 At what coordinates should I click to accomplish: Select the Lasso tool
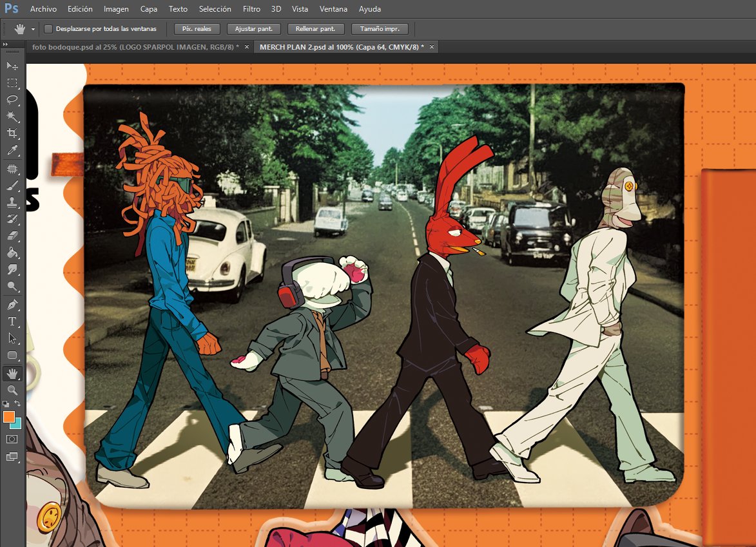coord(12,100)
